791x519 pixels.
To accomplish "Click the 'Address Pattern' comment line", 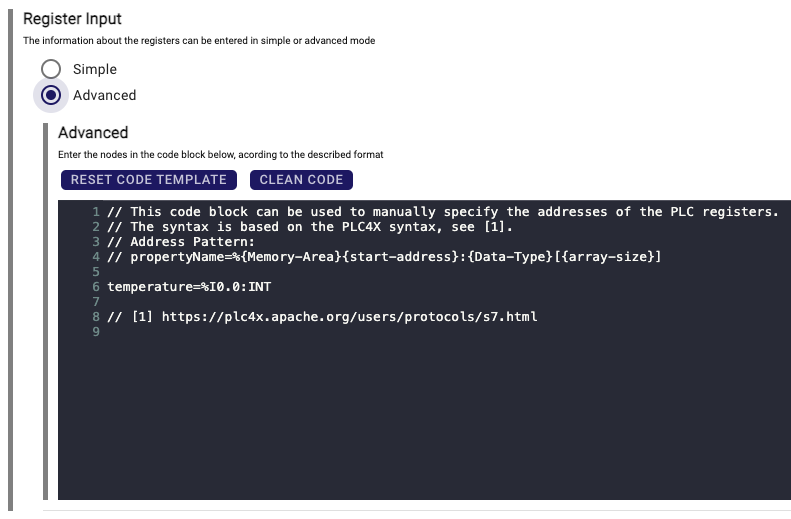I will (180, 242).
